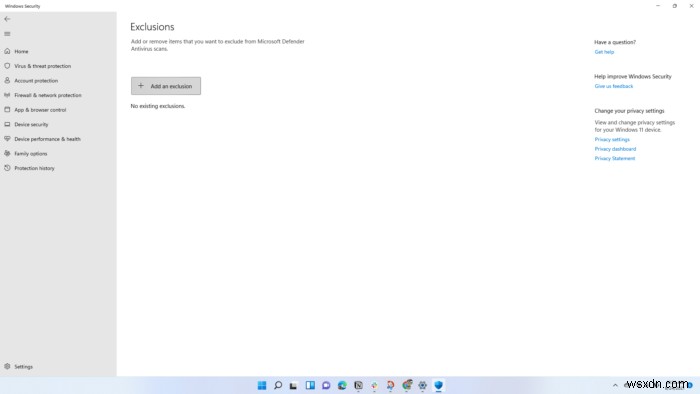This screenshot has height=394, width=700.
Task: Click the Virus & threat protection shield icon
Action: [7, 66]
